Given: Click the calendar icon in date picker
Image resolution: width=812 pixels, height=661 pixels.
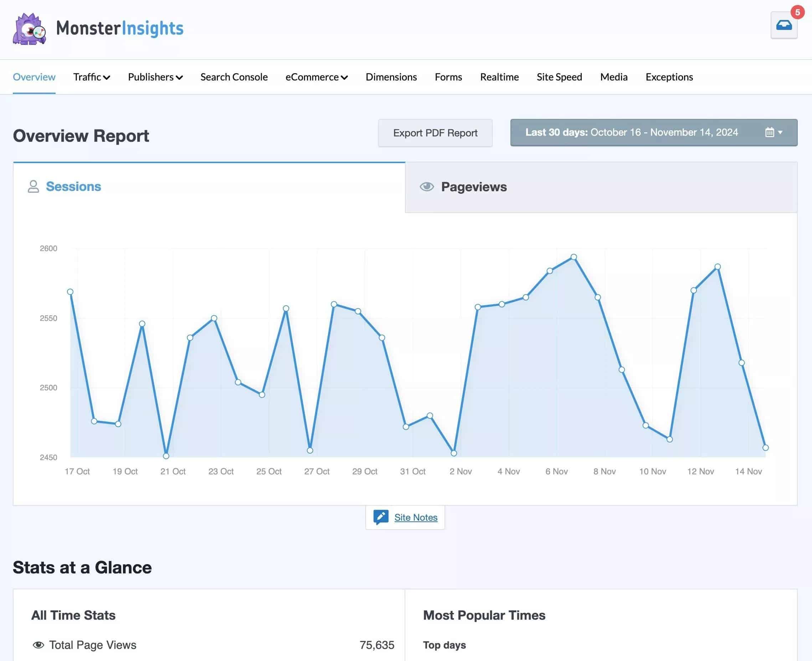Looking at the screenshot, I should [769, 132].
